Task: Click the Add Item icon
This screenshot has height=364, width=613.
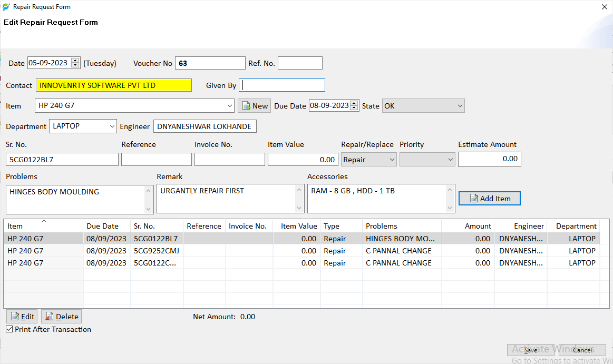Action: tap(475, 198)
